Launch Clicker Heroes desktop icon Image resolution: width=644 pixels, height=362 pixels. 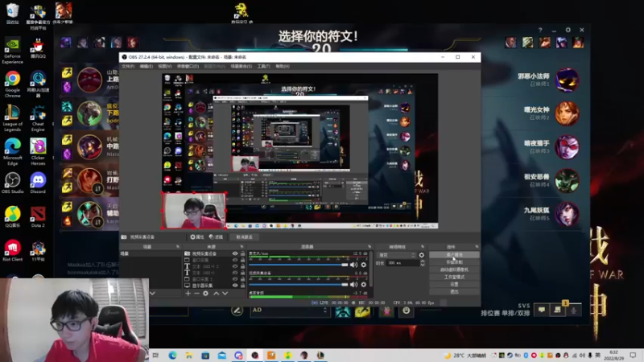38,152
